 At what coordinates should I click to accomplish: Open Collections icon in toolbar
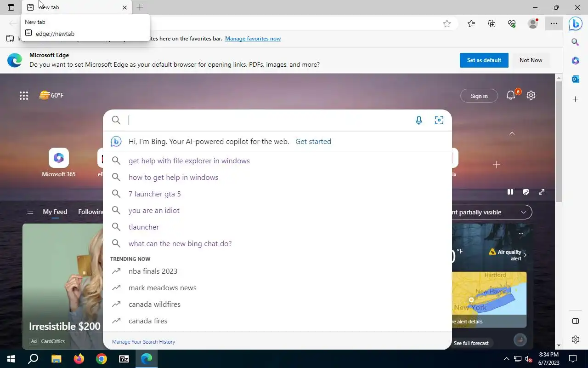pos(492,24)
